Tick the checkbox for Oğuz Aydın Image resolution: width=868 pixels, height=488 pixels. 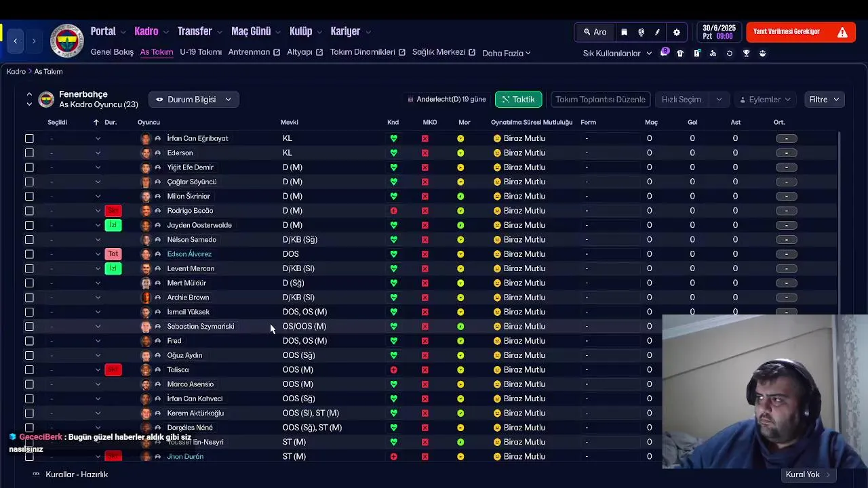(29, 355)
